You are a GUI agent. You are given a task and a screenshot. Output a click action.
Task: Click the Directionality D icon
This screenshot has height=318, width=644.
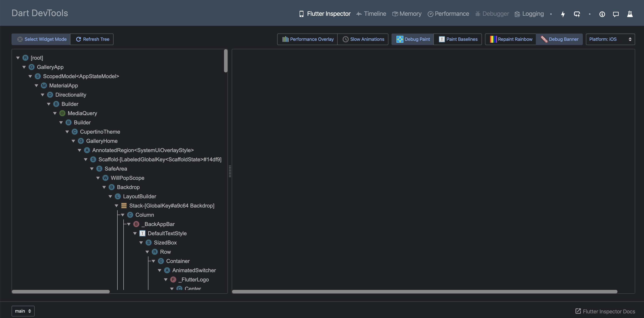(50, 95)
